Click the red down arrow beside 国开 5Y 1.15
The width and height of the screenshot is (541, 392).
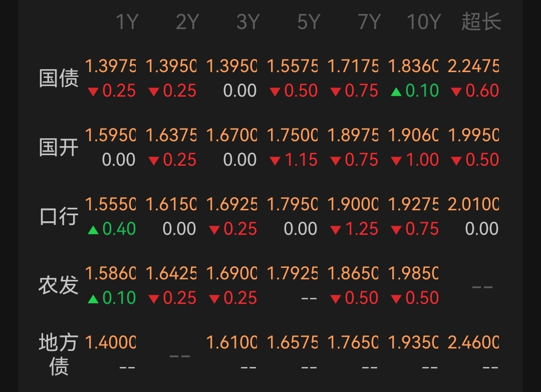(275, 161)
